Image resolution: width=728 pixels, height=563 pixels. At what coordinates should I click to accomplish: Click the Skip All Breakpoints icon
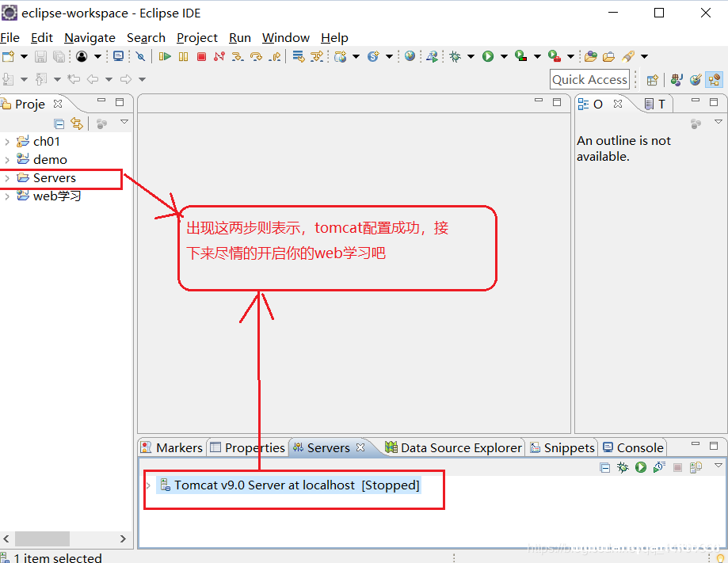tap(140, 56)
